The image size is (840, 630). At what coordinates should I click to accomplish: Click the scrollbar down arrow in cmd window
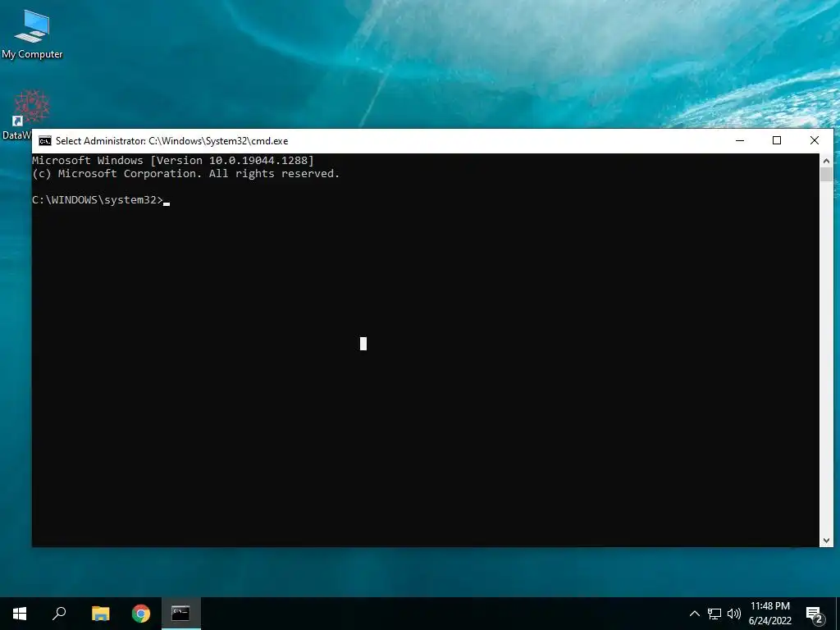click(x=826, y=541)
